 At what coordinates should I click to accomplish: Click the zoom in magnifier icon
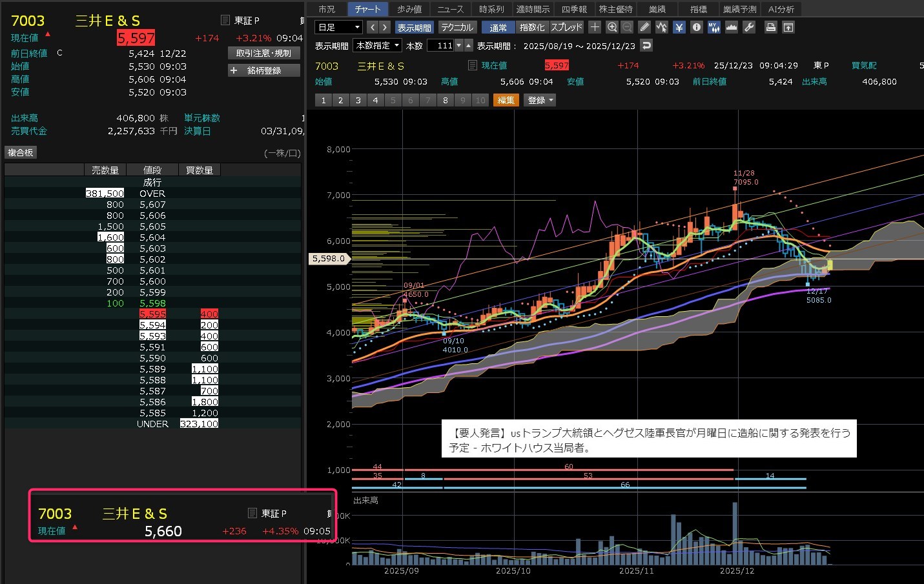[x=612, y=27]
